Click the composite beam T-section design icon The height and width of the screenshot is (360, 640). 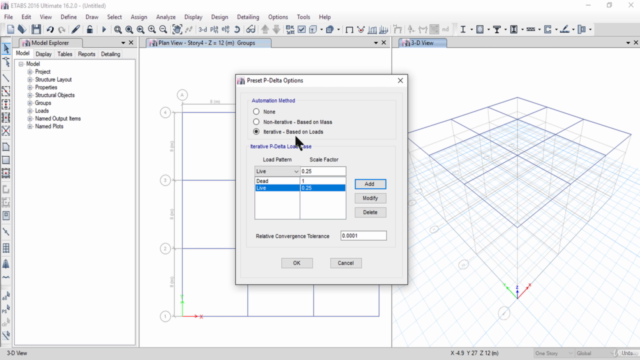point(497,29)
